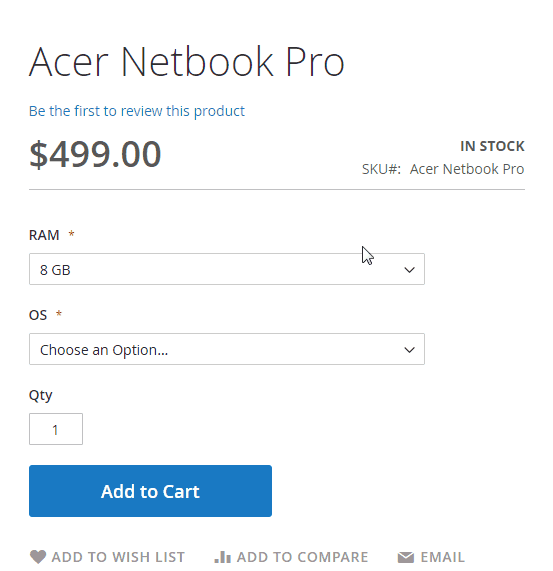Open the RAM dropdown showing 8 GB
The width and height of the screenshot is (553, 571).
point(227,269)
